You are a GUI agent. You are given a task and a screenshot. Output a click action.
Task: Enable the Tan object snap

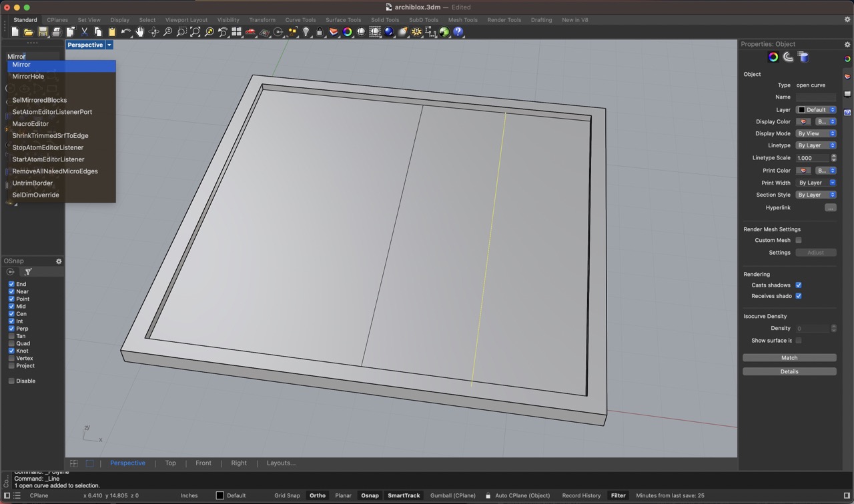11,336
